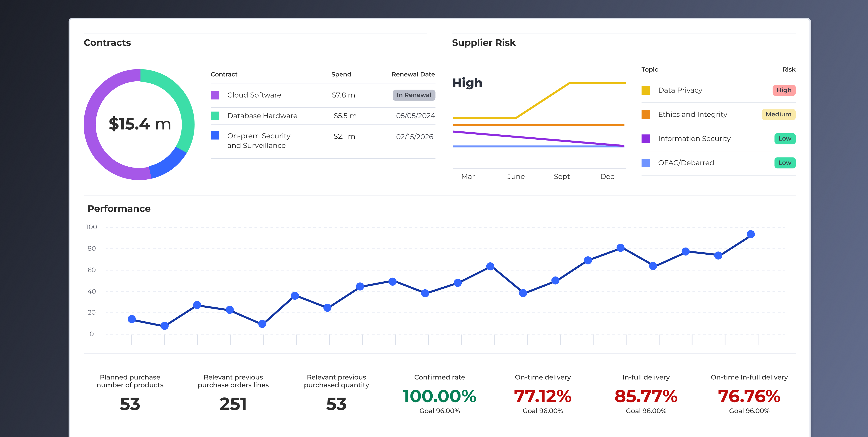The width and height of the screenshot is (868, 437).
Task: Select the Spend column header
Action: click(341, 74)
